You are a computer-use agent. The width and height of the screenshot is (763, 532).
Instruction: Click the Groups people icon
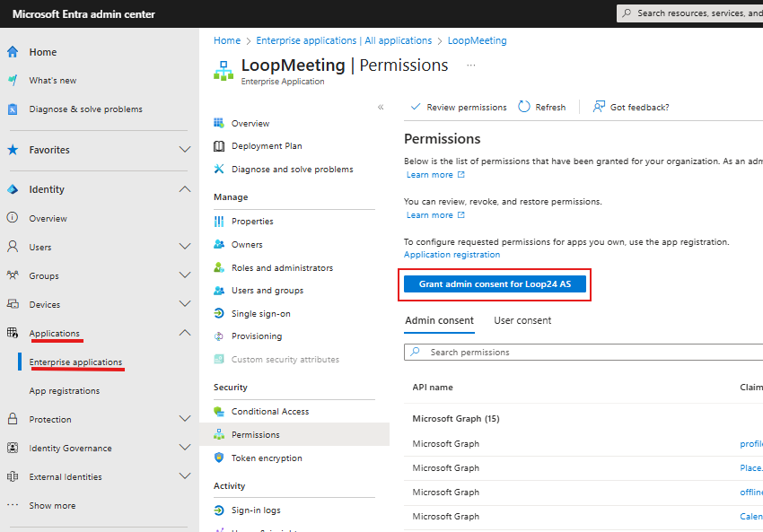coord(13,275)
